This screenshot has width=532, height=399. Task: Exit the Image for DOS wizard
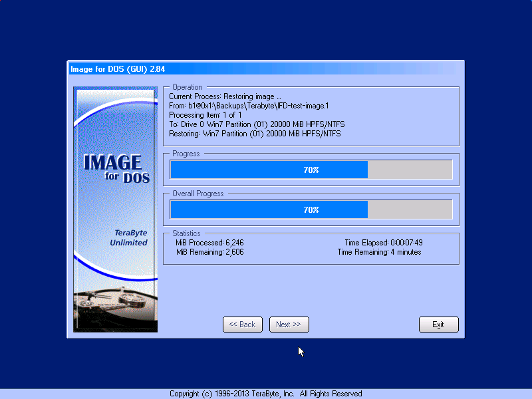tap(438, 325)
